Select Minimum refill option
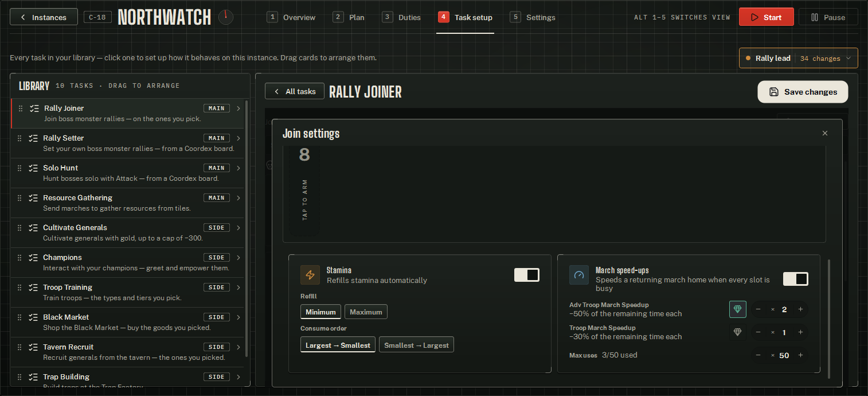Viewport: 868px width, 396px height. [320, 312]
